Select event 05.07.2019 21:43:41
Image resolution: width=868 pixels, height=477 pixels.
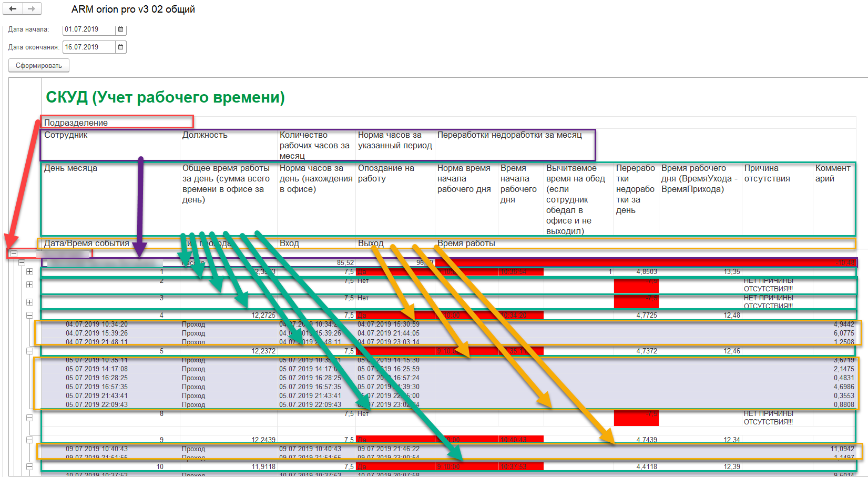coord(97,396)
